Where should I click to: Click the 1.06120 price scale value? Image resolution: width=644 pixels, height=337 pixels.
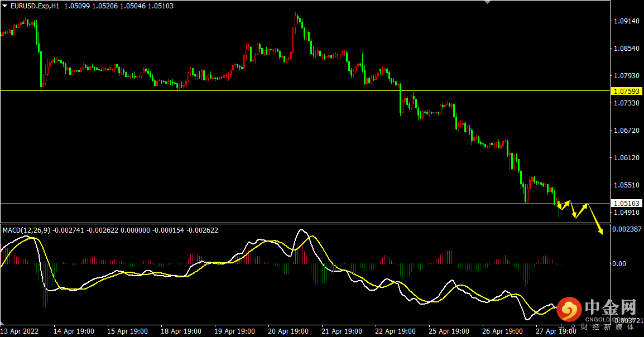click(626, 158)
